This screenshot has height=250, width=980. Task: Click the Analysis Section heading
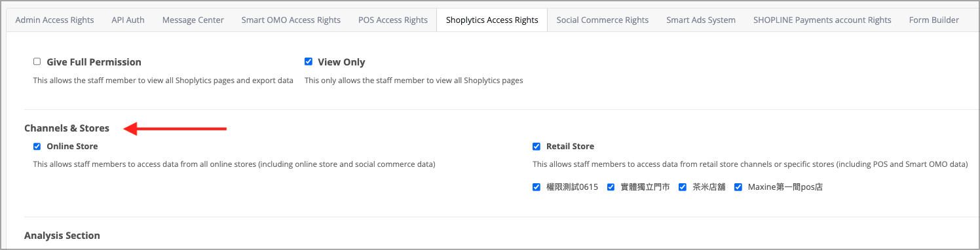[62, 235]
